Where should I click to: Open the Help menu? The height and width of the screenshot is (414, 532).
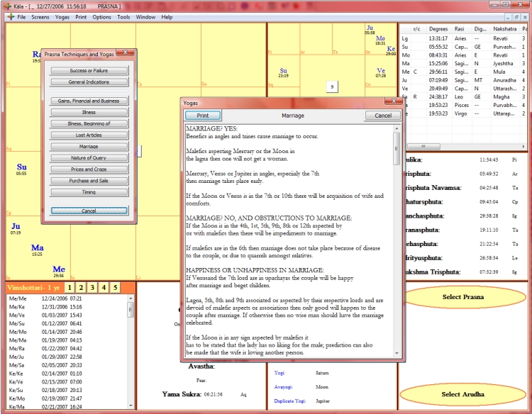click(x=167, y=17)
